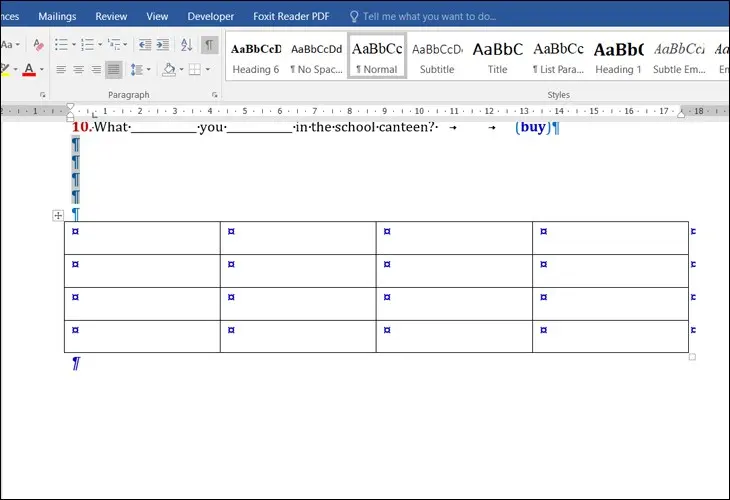Align text to the left
The height and width of the screenshot is (500, 730).
[x=61, y=70]
